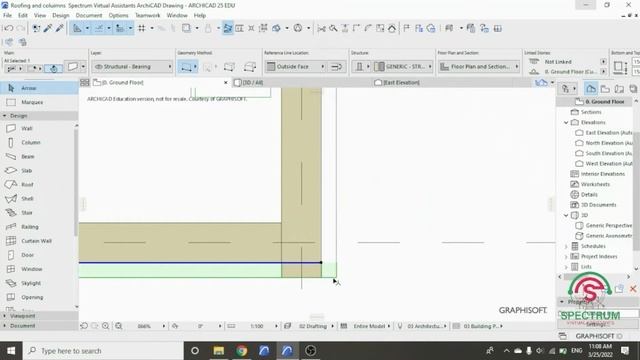
Task: Select the Column tool
Action: 37,142
